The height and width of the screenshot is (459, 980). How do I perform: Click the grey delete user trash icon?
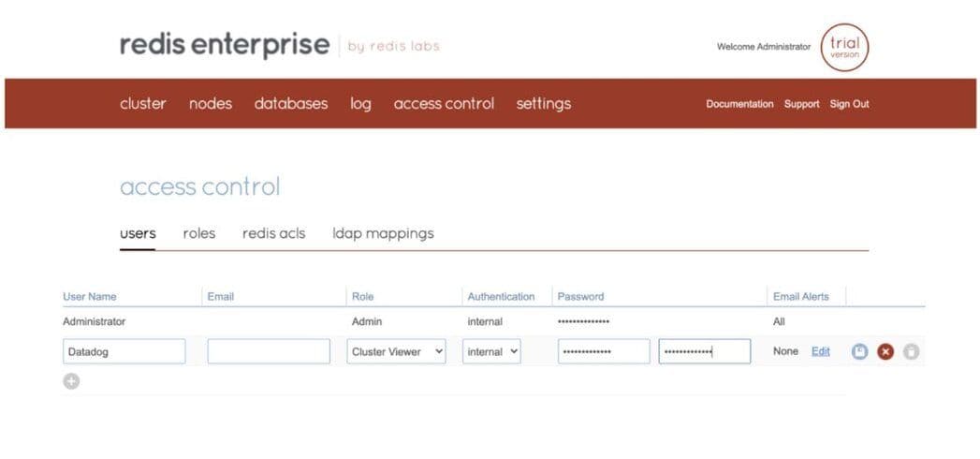click(911, 352)
